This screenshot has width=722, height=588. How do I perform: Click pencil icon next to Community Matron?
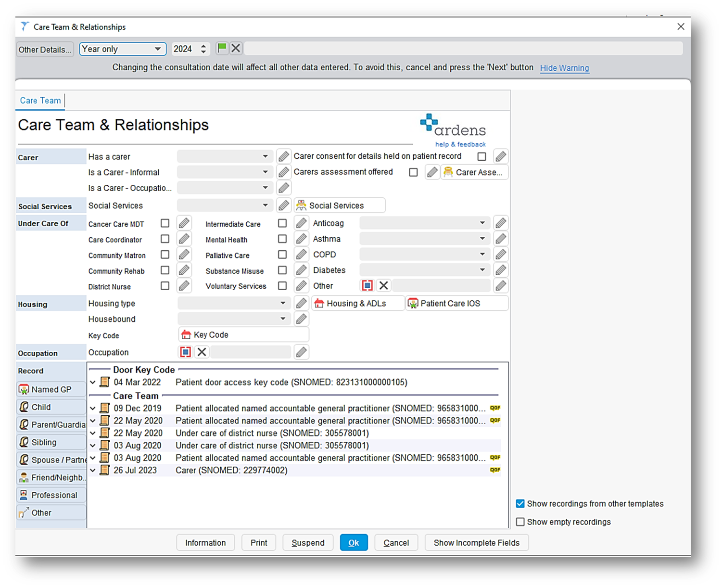pyautogui.click(x=184, y=255)
